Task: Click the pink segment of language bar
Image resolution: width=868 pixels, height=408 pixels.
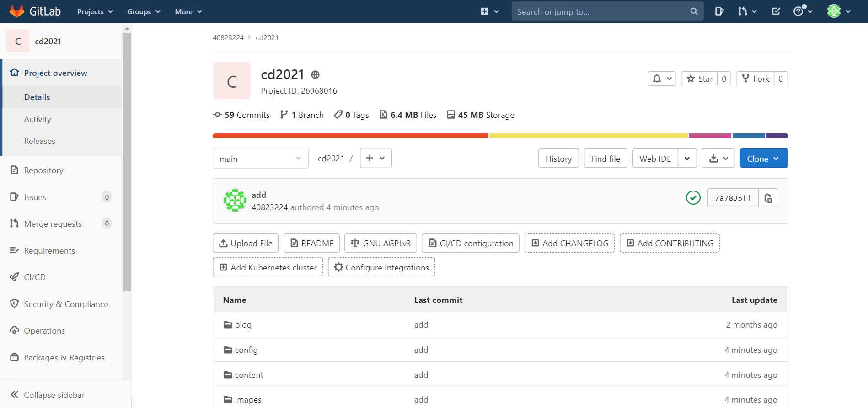Action: click(x=710, y=136)
